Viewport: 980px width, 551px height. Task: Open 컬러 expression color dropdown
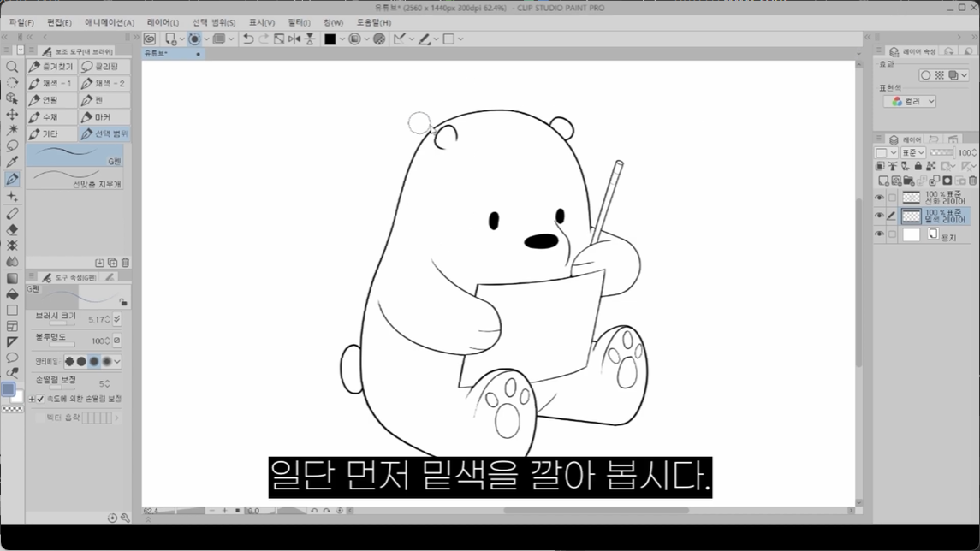click(910, 101)
